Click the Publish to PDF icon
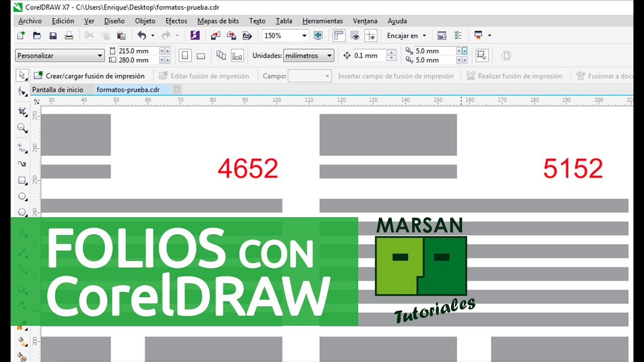Viewport: 644px width, 362px height. (247, 36)
